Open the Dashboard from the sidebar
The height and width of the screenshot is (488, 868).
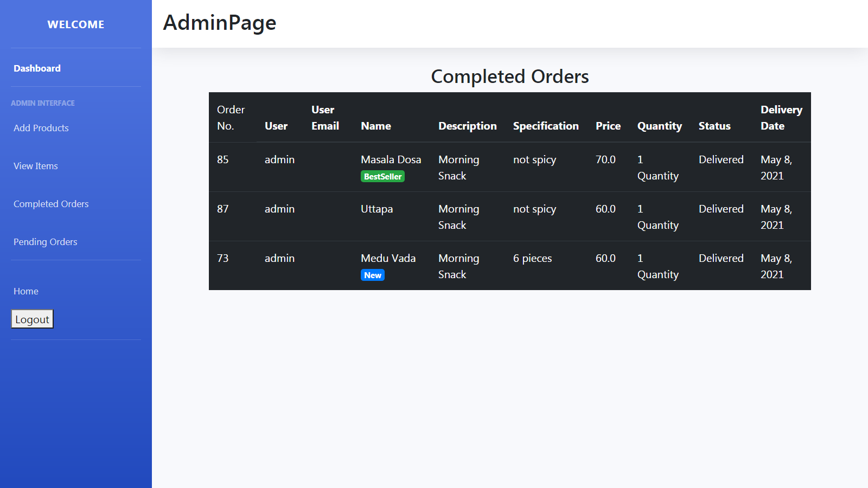click(x=36, y=68)
